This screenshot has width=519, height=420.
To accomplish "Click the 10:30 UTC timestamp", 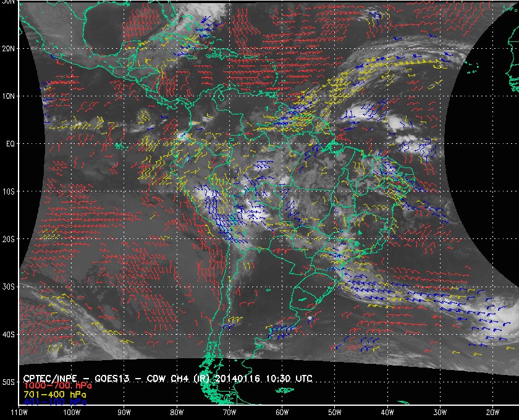I will coord(289,379).
